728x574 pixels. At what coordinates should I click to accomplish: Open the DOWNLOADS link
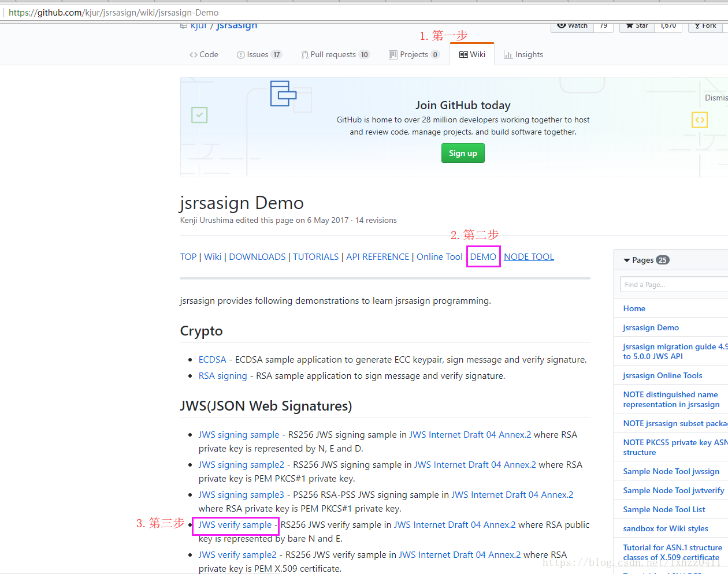pyautogui.click(x=257, y=256)
